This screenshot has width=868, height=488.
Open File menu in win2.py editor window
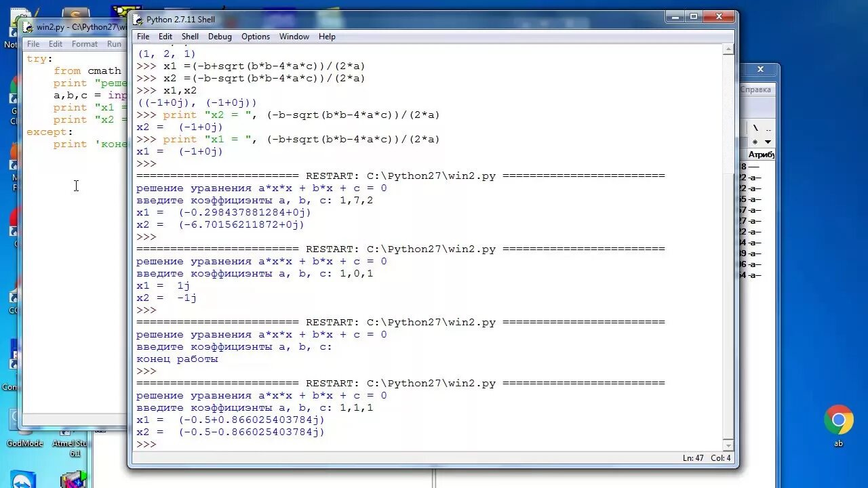click(x=33, y=44)
